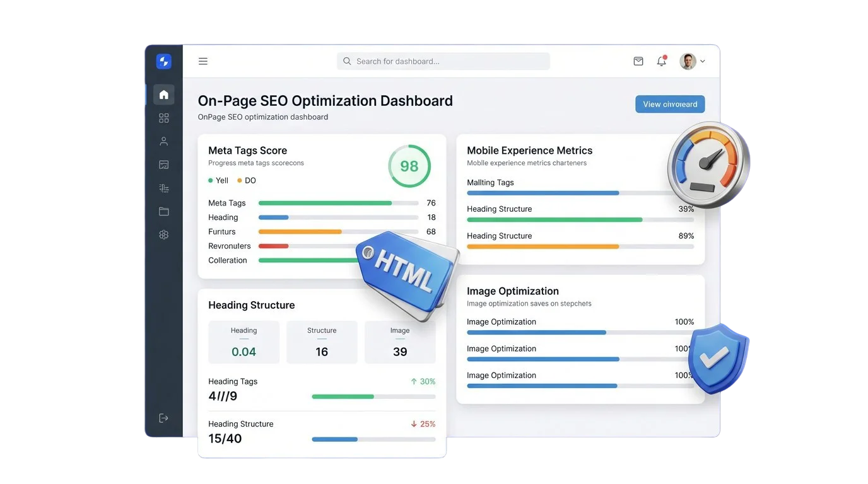Click in the Search for dashboard field
Image resolution: width=868 pixels, height=484 pixels.
click(x=443, y=61)
